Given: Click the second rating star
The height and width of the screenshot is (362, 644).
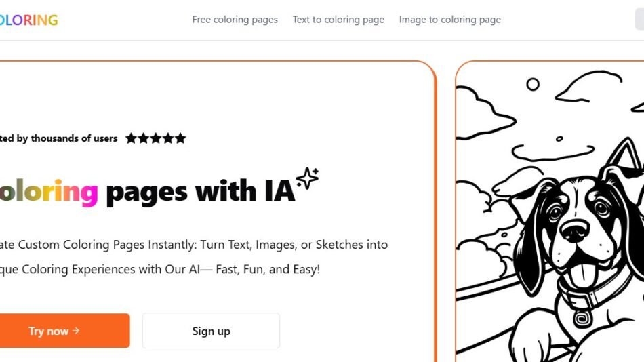Looking at the screenshot, I should [143, 138].
